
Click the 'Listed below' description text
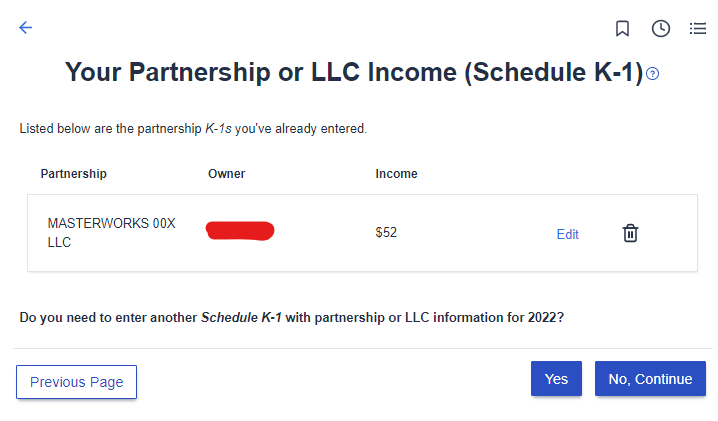point(193,129)
